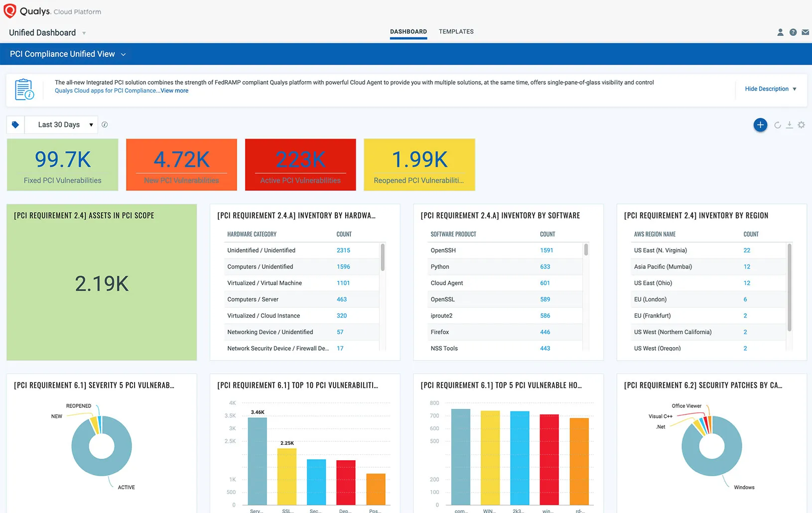Expand the PCI Compliance Unified View selector
The height and width of the screenshot is (513, 812).
pos(123,54)
